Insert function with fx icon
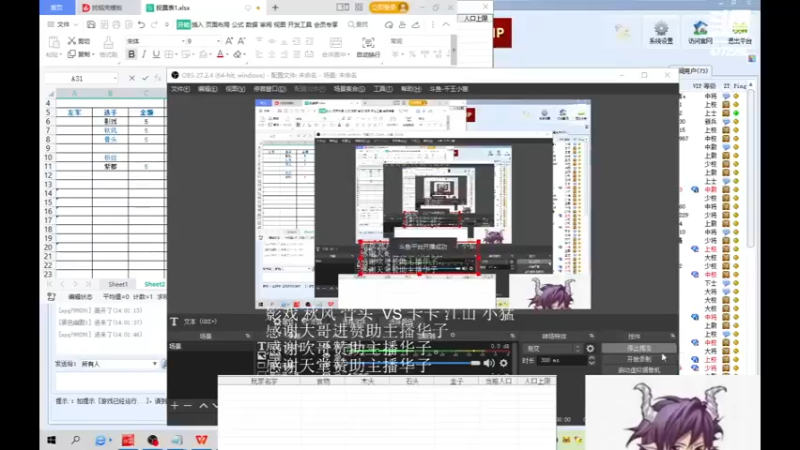The width and height of the screenshot is (800, 450). [158, 78]
